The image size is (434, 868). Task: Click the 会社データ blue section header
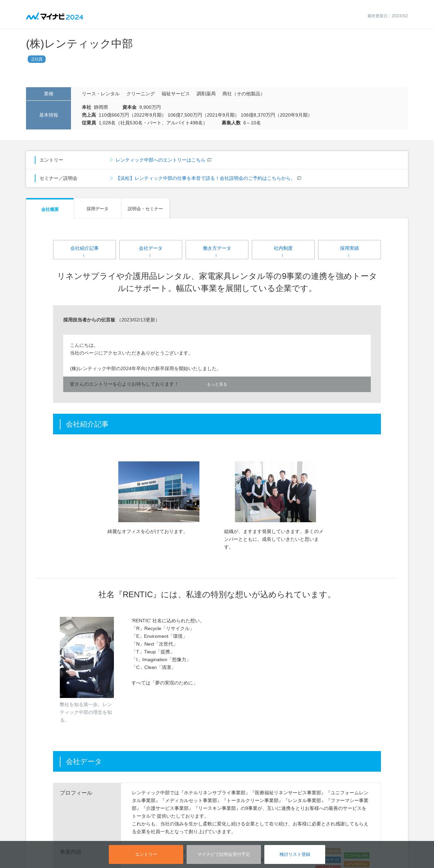click(217, 761)
